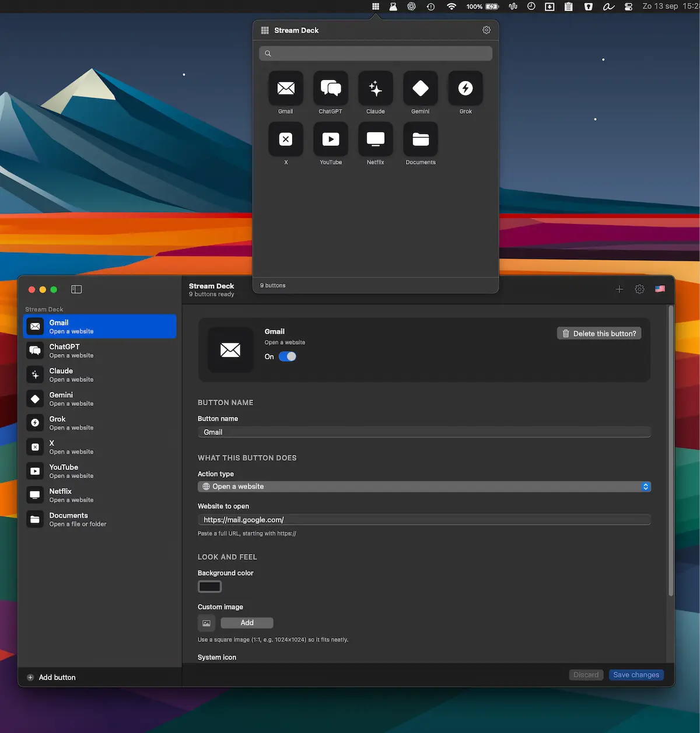Toggle the sidebar visibility icon
This screenshot has width=700, height=733.
tap(76, 289)
